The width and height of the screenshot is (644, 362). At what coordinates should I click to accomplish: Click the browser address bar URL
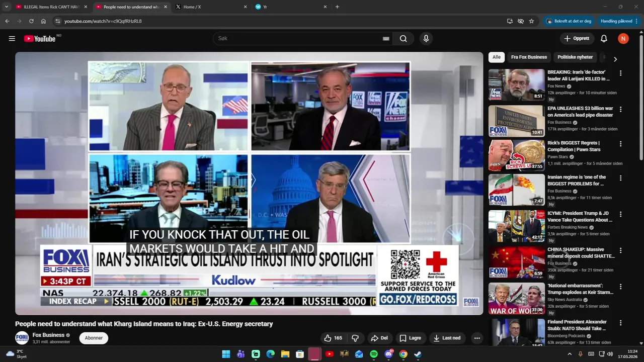(x=103, y=21)
